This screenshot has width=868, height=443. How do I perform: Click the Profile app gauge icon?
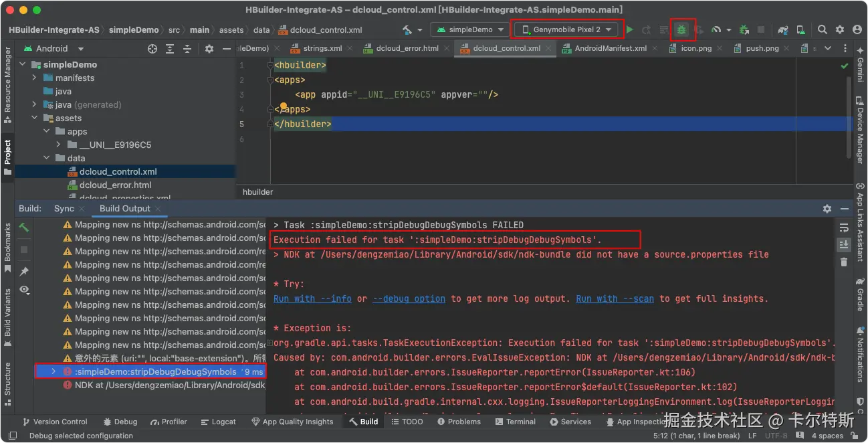click(x=716, y=30)
